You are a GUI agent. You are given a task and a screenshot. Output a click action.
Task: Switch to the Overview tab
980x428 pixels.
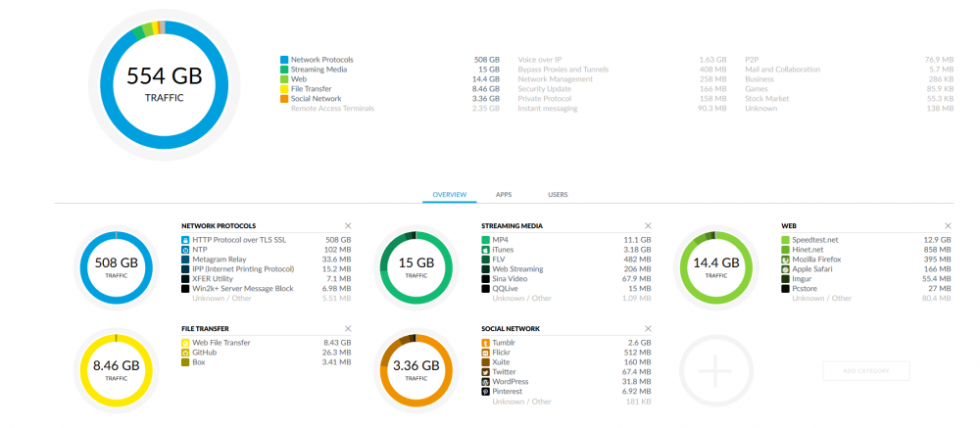(x=450, y=195)
